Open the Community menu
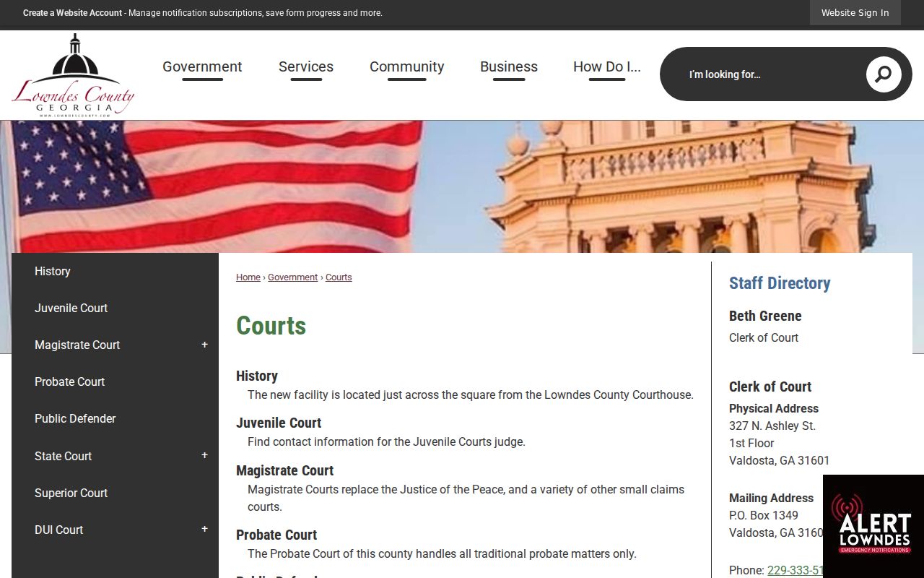The image size is (924, 578). coord(407,67)
